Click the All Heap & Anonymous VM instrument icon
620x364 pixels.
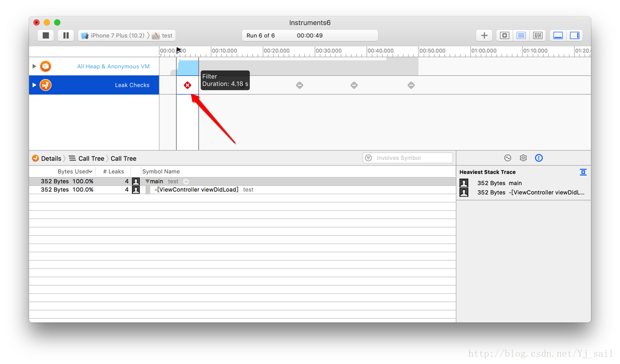[x=46, y=66]
